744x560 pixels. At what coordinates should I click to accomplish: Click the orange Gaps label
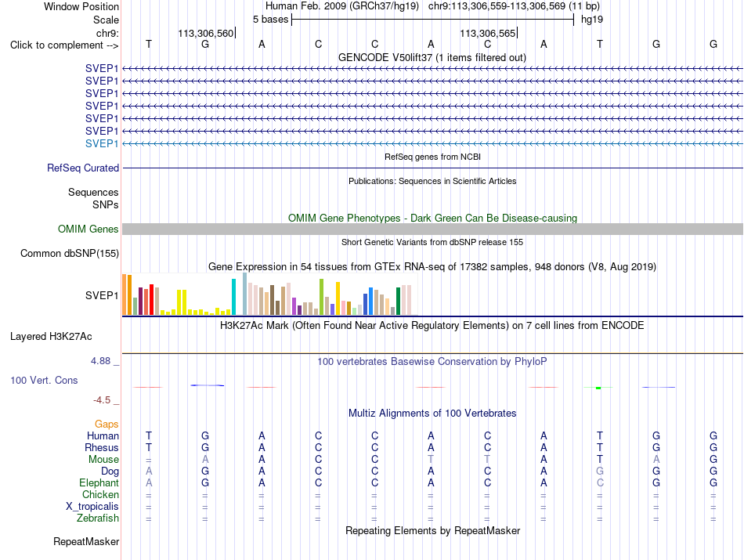tap(107, 425)
